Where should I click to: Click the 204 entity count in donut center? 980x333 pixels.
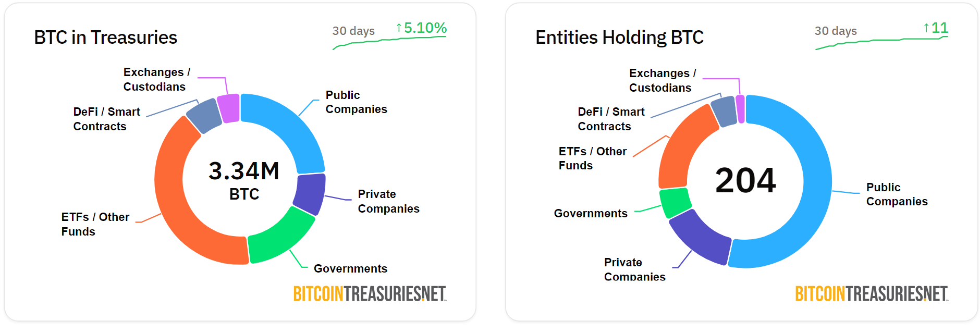tap(745, 181)
